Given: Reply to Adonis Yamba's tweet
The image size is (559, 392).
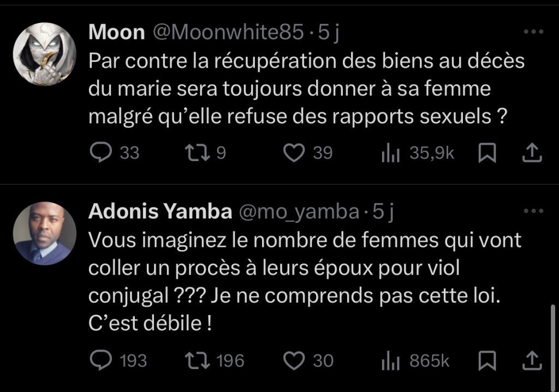Looking at the screenshot, I should [x=101, y=360].
